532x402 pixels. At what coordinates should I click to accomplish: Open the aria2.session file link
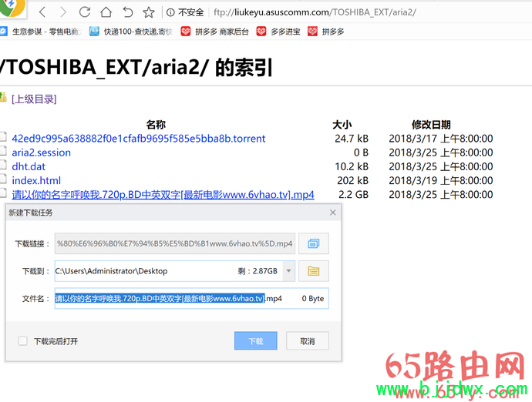coord(42,152)
